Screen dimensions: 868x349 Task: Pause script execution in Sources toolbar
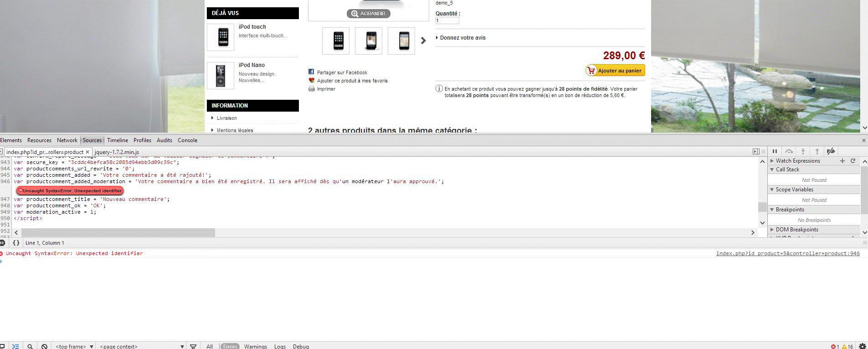[x=775, y=151]
